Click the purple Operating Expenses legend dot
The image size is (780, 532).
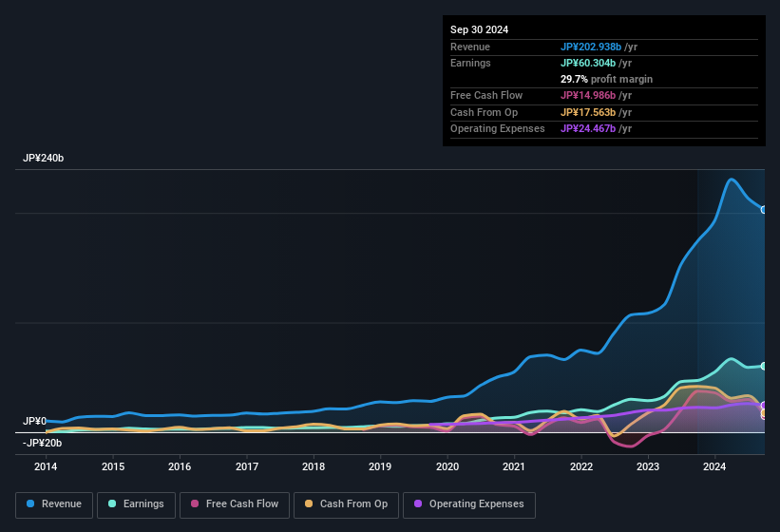click(418, 504)
